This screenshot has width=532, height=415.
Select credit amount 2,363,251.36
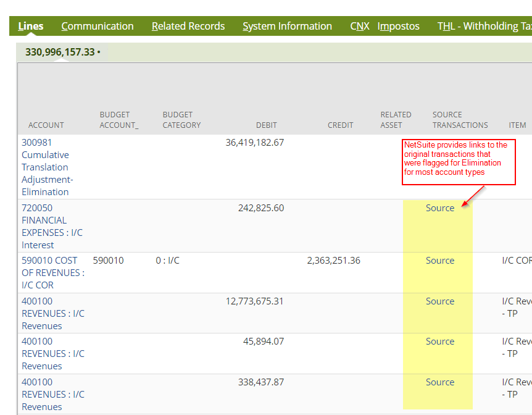[x=333, y=261]
